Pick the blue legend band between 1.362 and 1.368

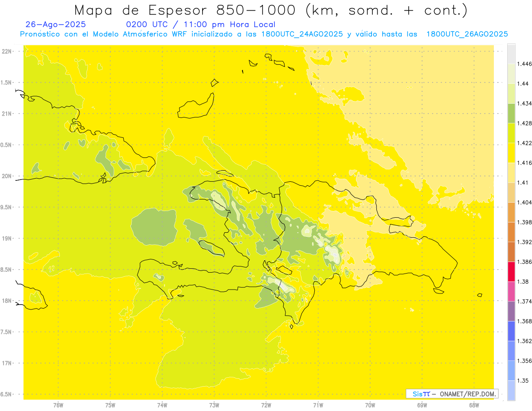click(x=511, y=331)
